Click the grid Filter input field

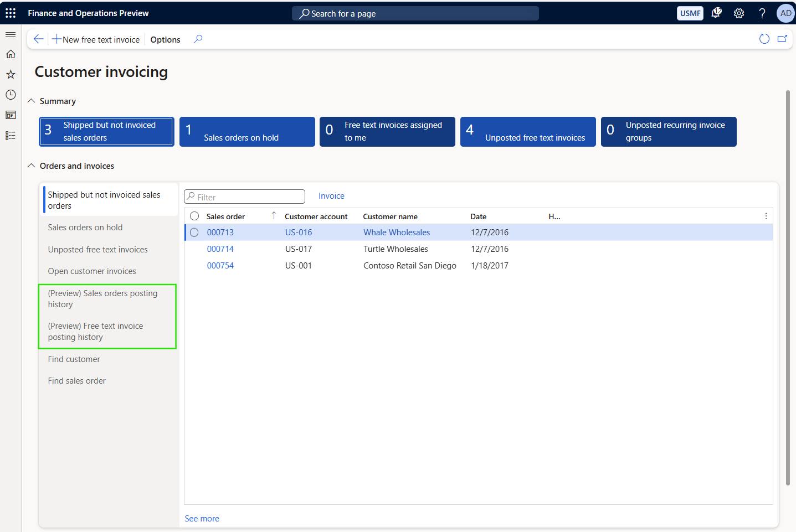244,197
